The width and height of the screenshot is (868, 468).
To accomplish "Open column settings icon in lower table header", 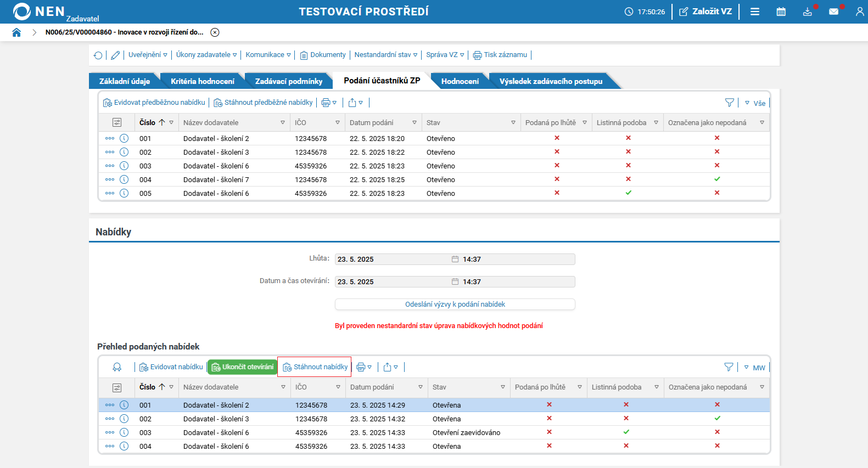I will pos(117,387).
